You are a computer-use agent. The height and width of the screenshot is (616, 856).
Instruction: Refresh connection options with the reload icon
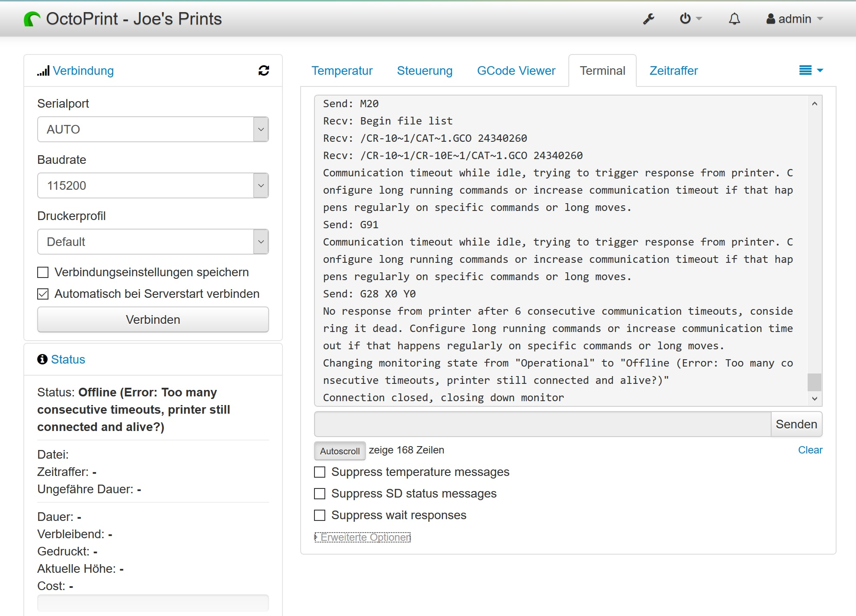(x=264, y=70)
